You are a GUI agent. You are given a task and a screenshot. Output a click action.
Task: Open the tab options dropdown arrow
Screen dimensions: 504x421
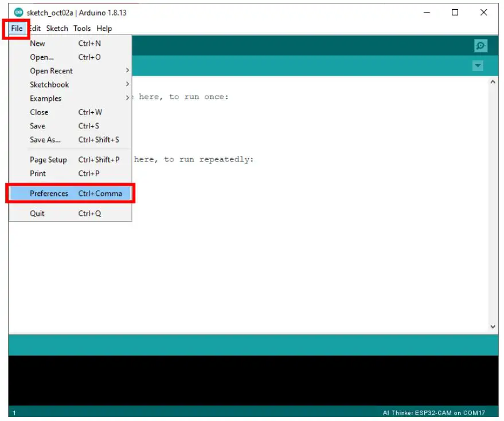click(479, 66)
